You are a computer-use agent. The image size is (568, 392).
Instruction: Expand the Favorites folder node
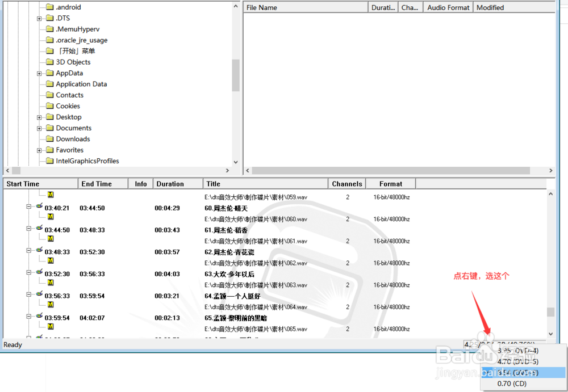39,150
